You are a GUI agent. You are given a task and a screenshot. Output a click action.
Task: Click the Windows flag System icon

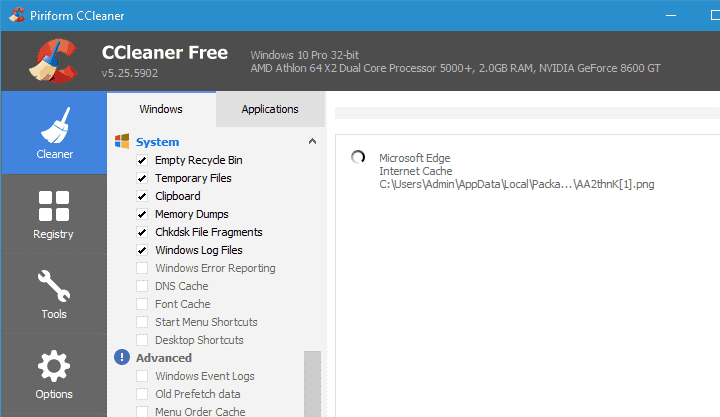tap(122, 142)
